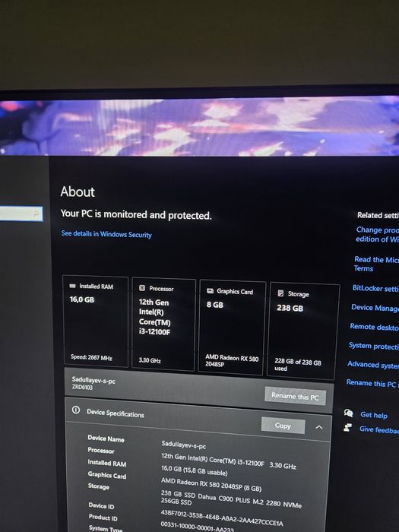Select the Storage 238 GB card
This screenshot has width=399, height=532.
pos(303,331)
